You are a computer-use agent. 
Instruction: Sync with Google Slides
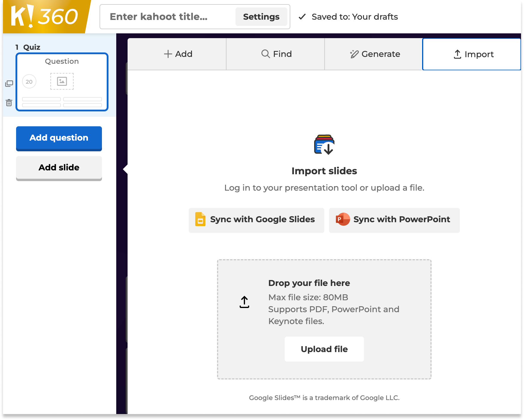(256, 220)
